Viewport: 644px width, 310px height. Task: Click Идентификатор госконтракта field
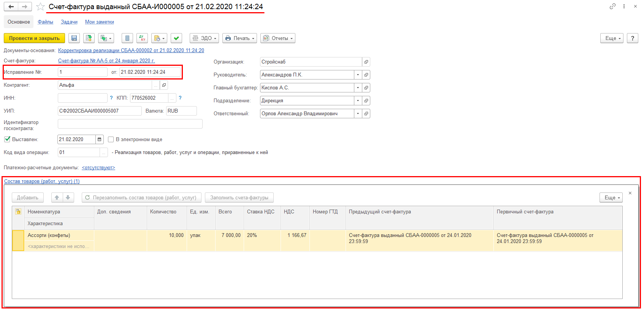[130, 124]
